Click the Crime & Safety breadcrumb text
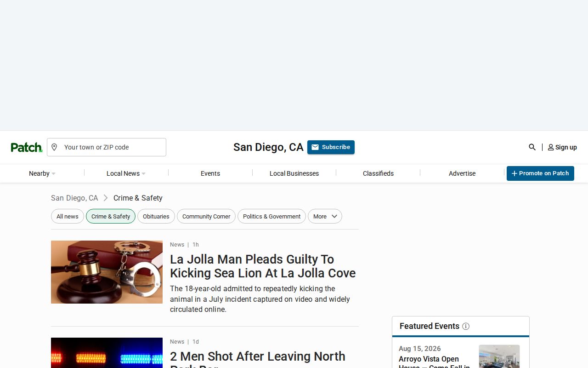 138,198
